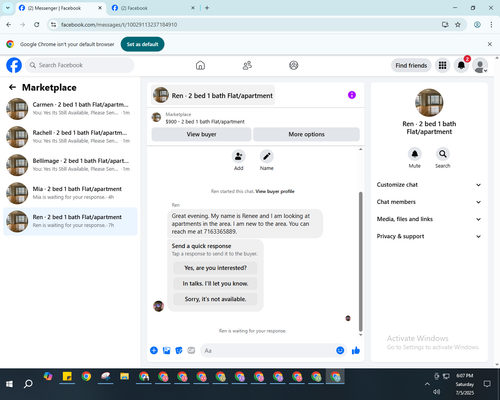
Task: Show hidden system tray icons
Action: pyautogui.click(x=427, y=384)
